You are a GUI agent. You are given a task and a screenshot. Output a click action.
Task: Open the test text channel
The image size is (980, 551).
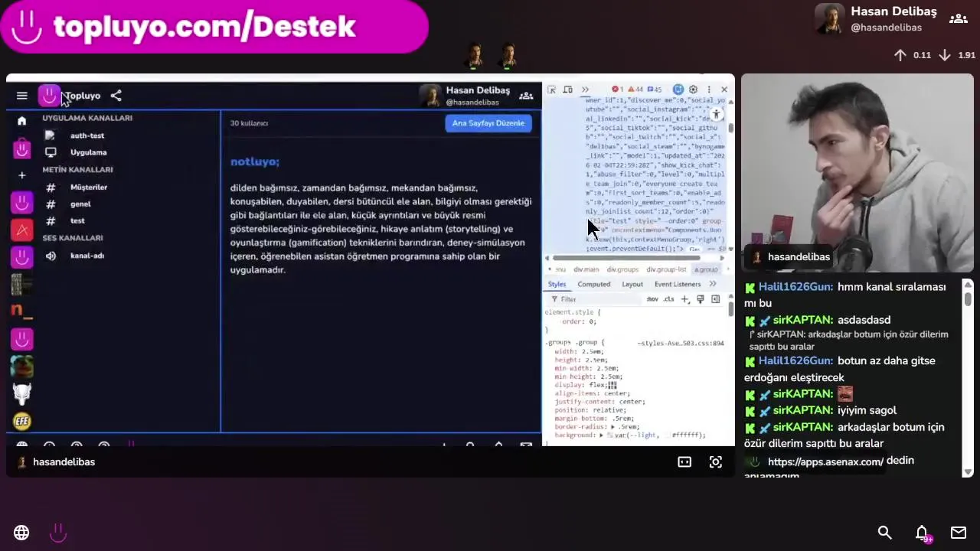[77, 221]
